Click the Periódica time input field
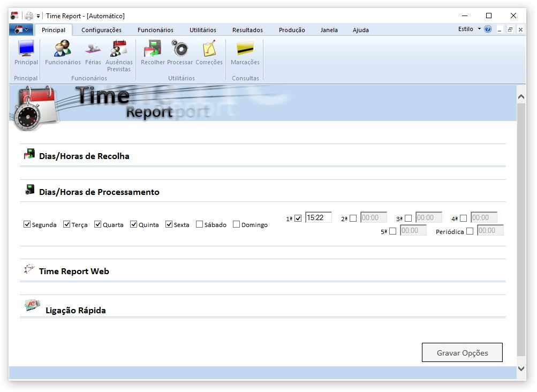This screenshot has height=392, width=537. click(x=490, y=231)
